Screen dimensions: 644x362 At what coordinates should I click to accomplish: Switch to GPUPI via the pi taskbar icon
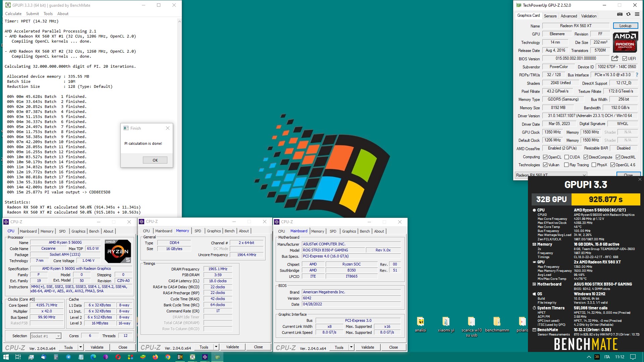193,357
